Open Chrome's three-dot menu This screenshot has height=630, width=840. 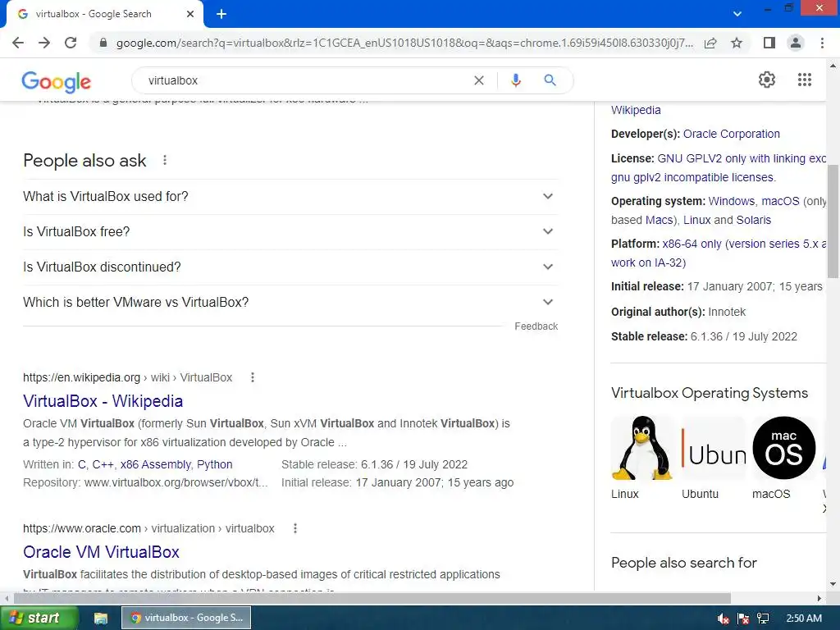(x=822, y=43)
